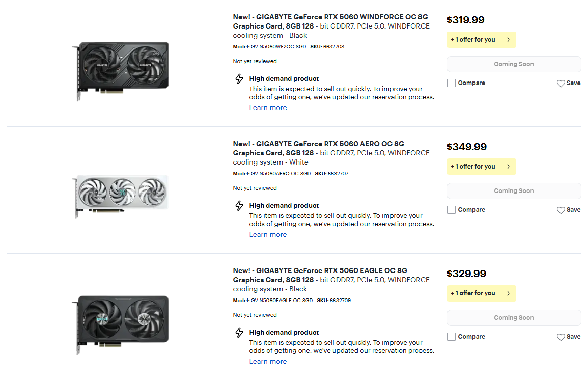
Task: Click the Save heart for AERO OC card
Action: (x=561, y=210)
